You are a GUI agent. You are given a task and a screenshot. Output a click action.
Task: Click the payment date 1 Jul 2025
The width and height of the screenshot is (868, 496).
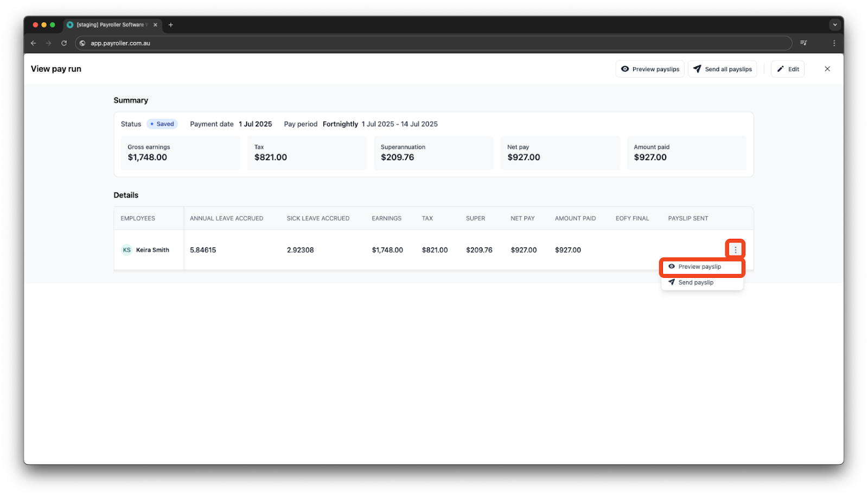pos(256,124)
